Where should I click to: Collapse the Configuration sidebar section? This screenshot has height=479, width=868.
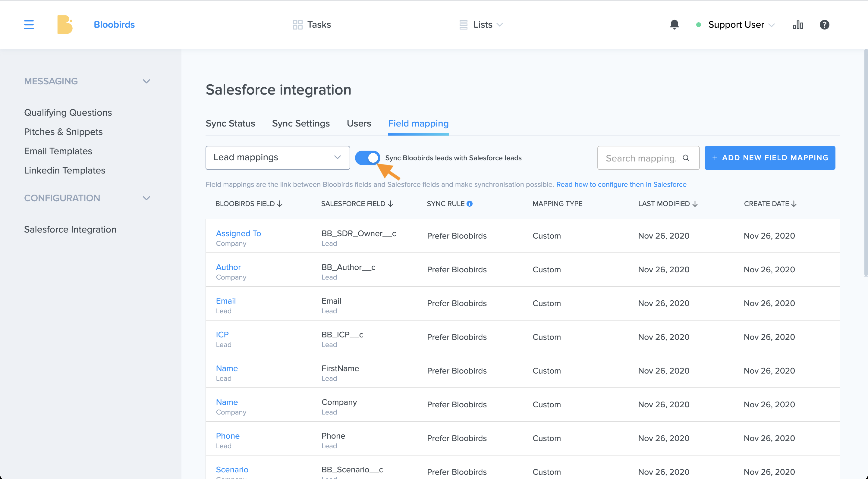(146, 198)
